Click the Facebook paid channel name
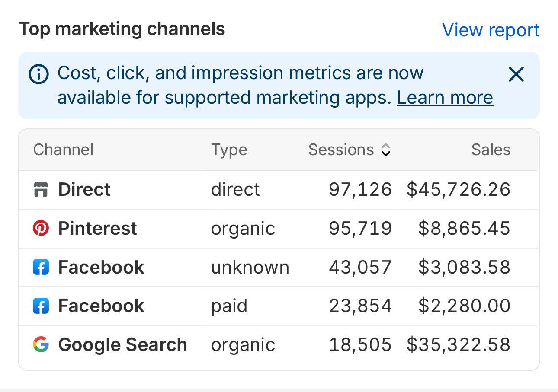This screenshot has width=558, height=392. (101, 306)
